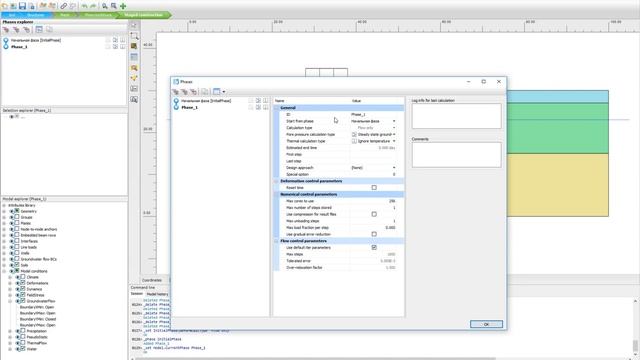Click the brown material icon in side toolbar
Viewport: 640px width, 360px height.
pos(134,46)
